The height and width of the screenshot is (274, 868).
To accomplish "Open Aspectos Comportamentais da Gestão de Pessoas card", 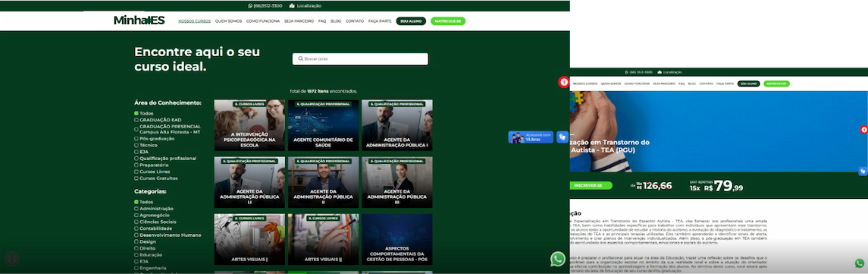I will pos(397,240).
